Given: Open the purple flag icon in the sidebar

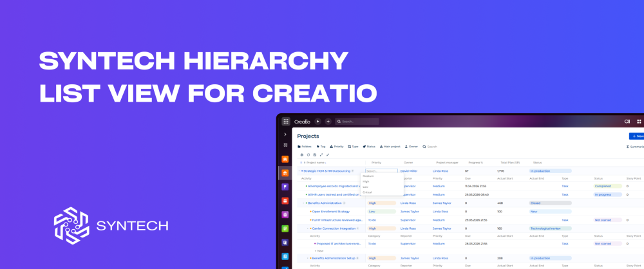Looking at the screenshot, I should click(x=285, y=187).
